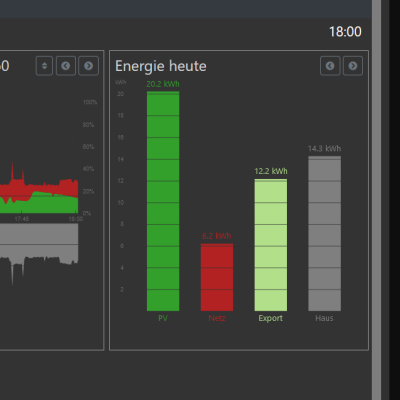
Task: Click the 12.2 kWh value label
Action: (271, 171)
